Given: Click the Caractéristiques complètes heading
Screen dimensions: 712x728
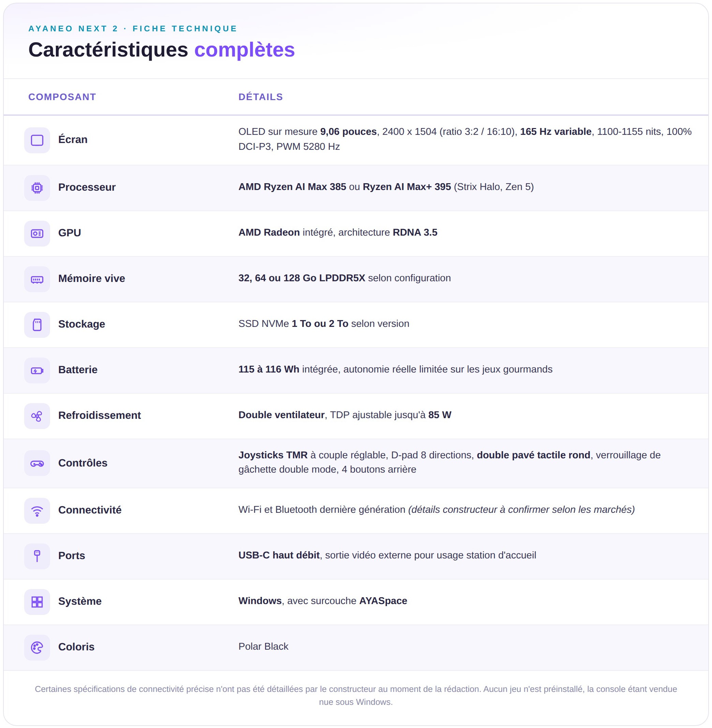Looking at the screenshot, I should [161, 49].
